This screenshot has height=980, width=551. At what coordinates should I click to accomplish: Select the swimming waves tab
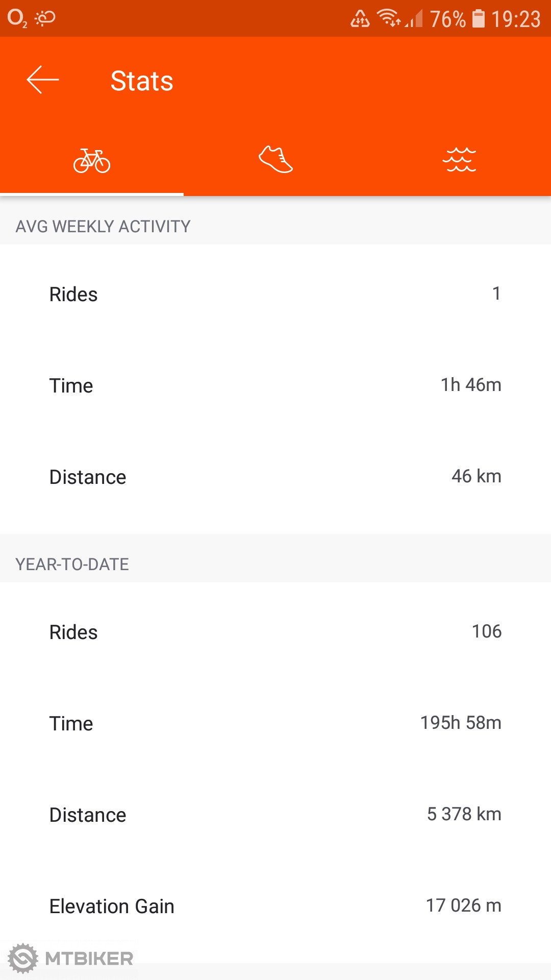[x=459, y=160]
